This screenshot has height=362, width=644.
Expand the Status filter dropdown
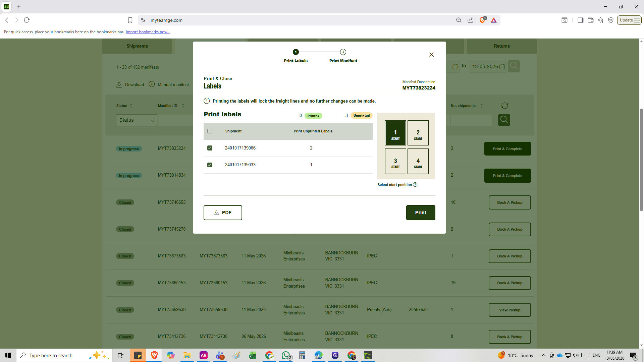[x=137, y=120]
